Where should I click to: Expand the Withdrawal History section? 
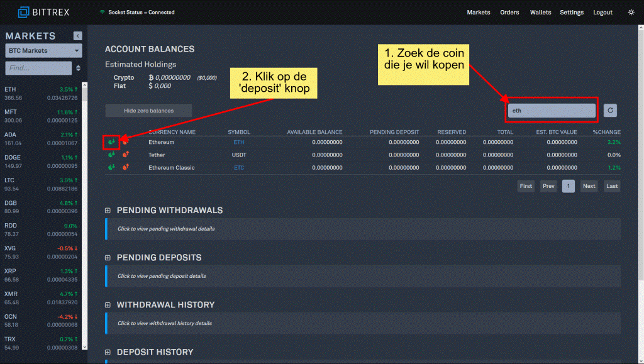(108, 305)
